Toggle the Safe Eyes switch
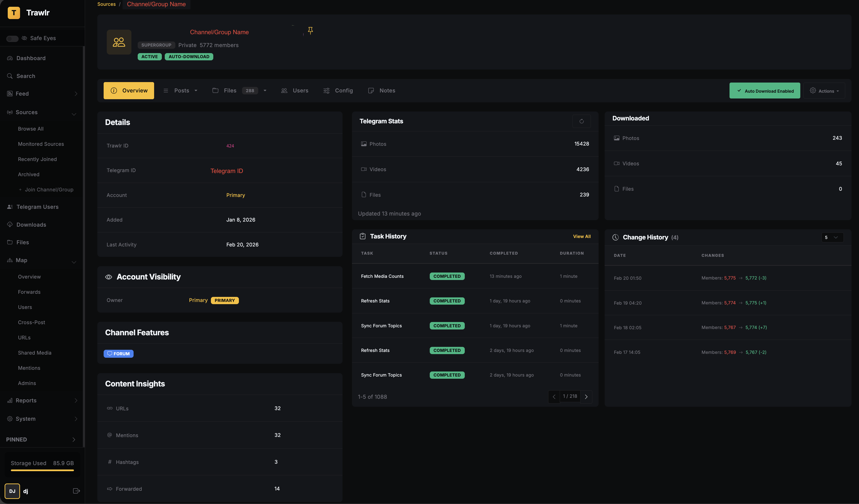859x504 pixels. pos(13,38)
